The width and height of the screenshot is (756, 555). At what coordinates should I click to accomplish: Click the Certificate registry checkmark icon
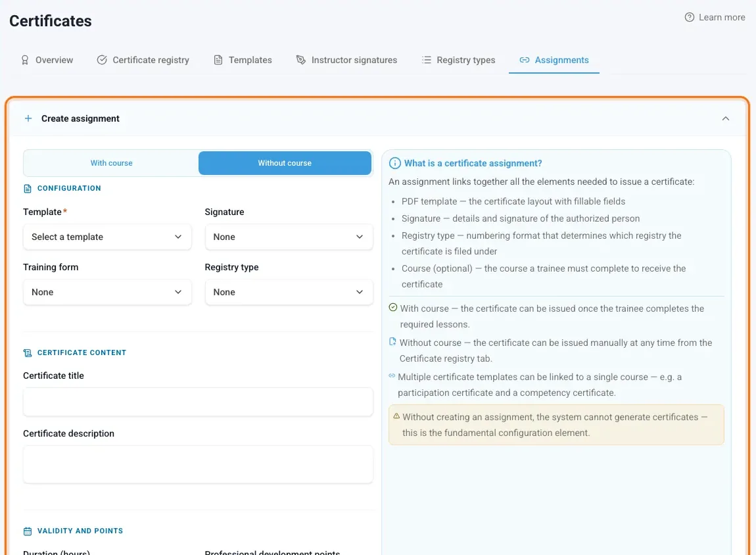pos(102,60)
